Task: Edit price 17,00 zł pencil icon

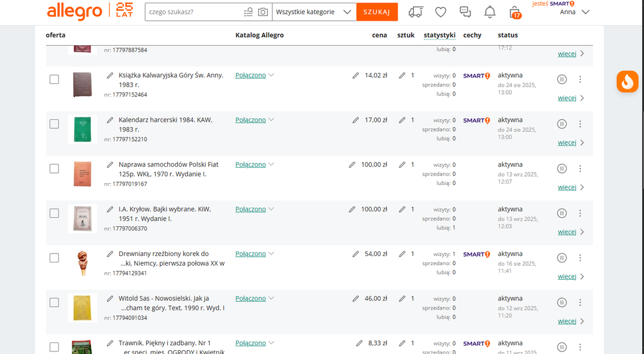Action: tap(356, 120)
